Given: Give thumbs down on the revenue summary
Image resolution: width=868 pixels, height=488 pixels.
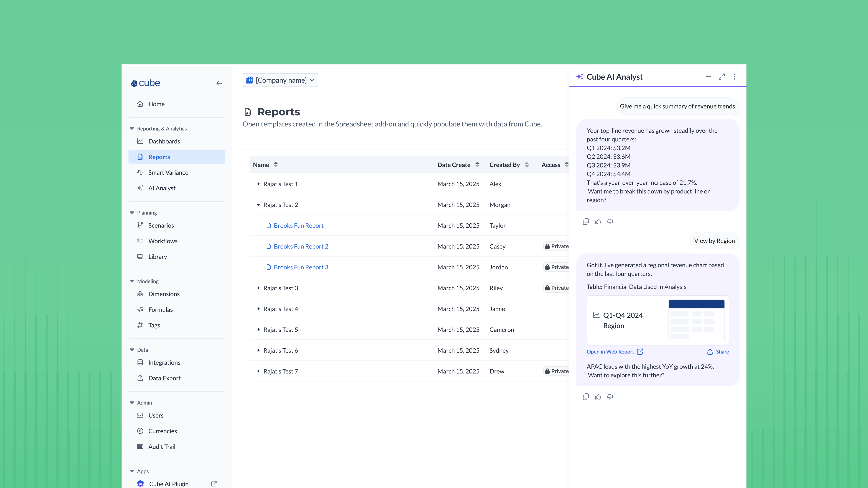Looking at the screenshot, I should click(x=610, y=221).
